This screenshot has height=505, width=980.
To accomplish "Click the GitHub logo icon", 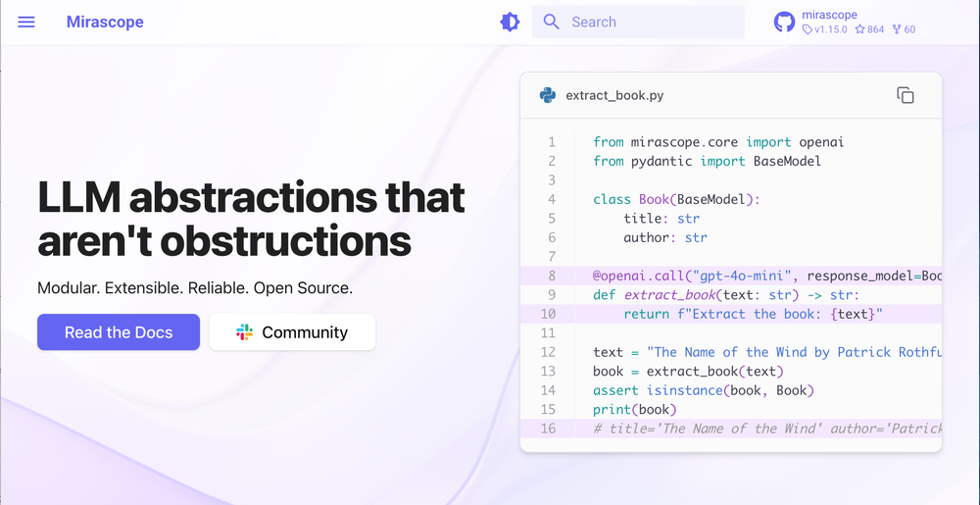I will pyautogui.click(x=784, y=22).
